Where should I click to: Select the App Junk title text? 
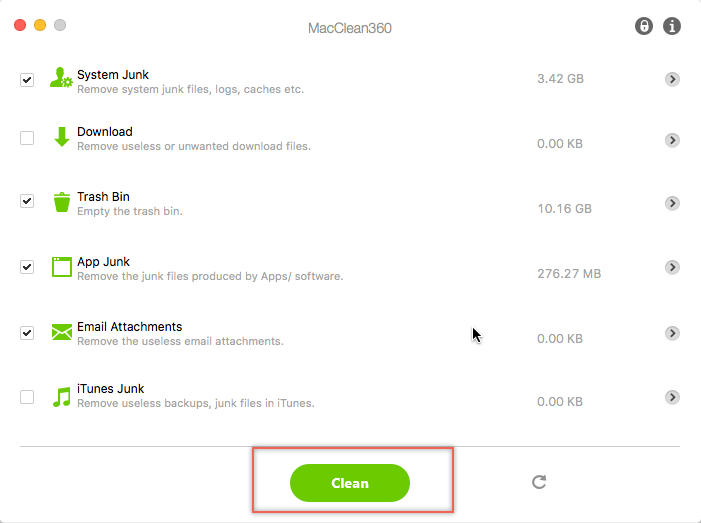pyautogui.click(x=104, y=262)
